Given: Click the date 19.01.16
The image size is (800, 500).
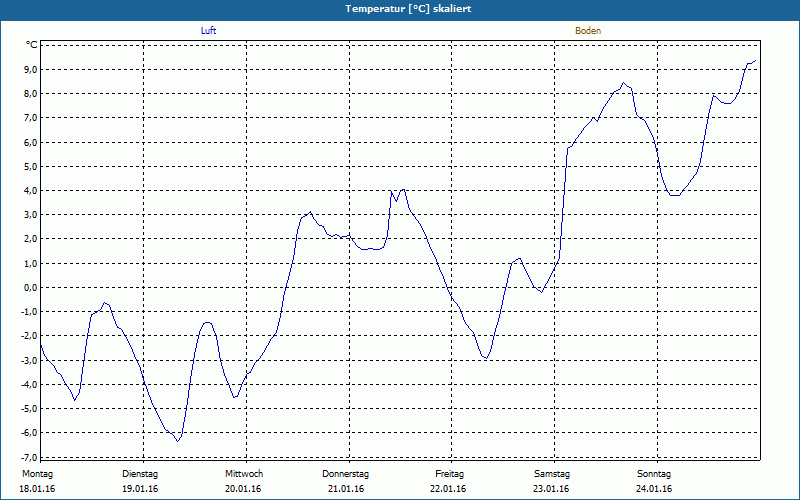Looking at the screenshot, I should click(140, 489).
